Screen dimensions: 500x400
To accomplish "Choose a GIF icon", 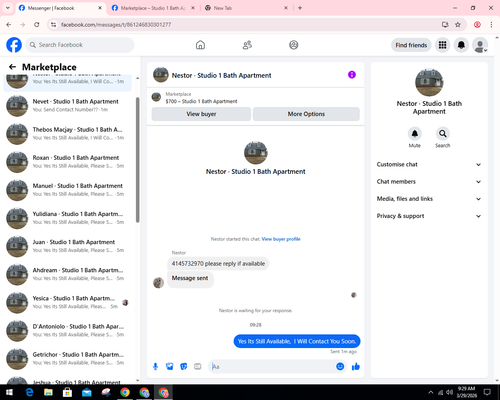I will coord(198,367).
